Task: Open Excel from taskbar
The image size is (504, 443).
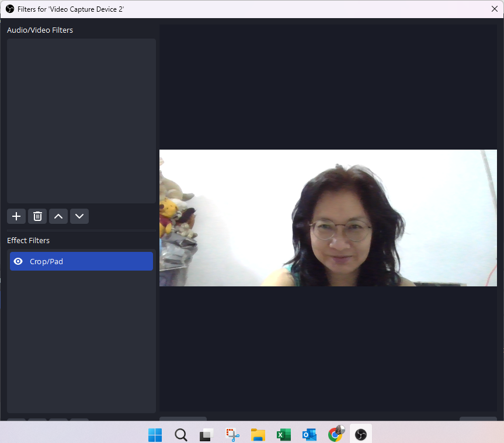Action: (x=284, y=435)
